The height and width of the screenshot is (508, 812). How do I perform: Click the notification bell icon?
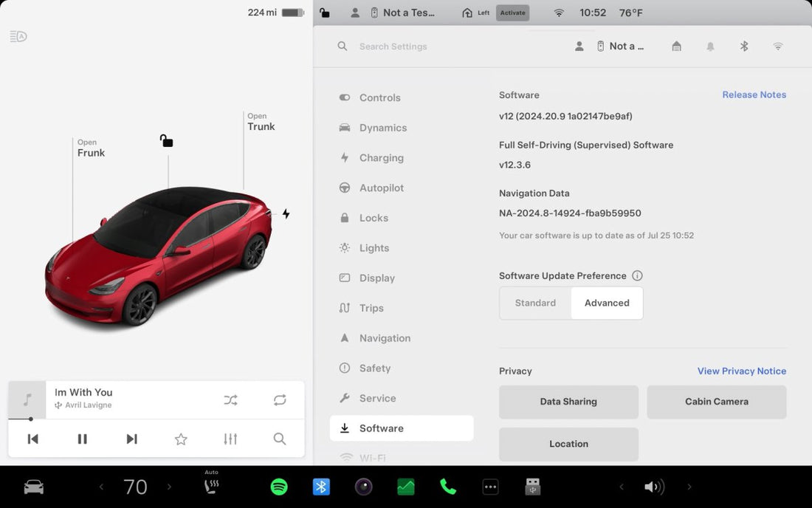pos(710,47)
